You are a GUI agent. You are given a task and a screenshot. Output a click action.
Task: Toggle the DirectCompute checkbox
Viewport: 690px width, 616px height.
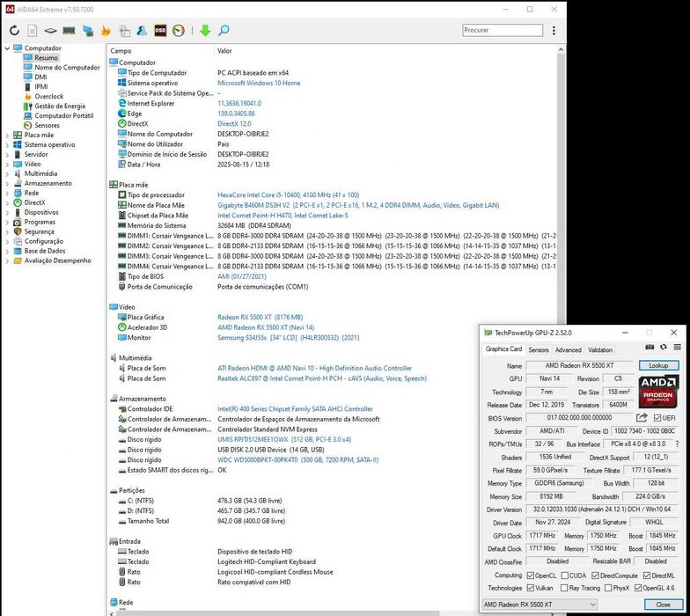[x=595, y=576]
